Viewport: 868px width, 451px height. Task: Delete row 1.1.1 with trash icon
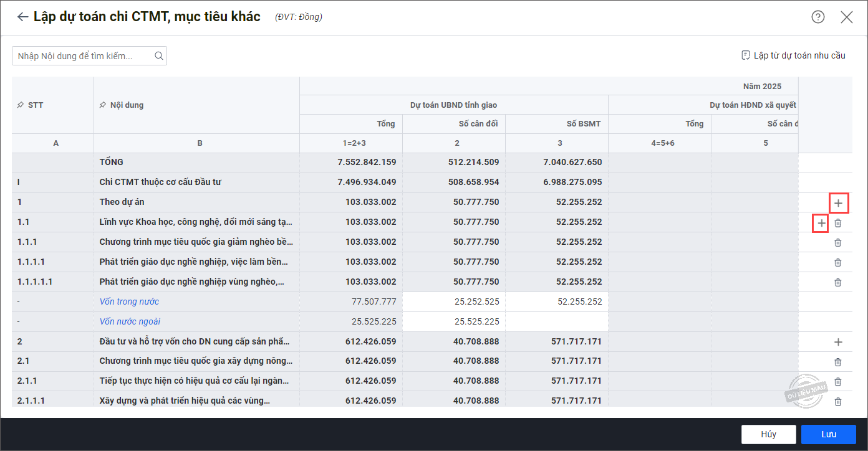click(x=838, y=242)
